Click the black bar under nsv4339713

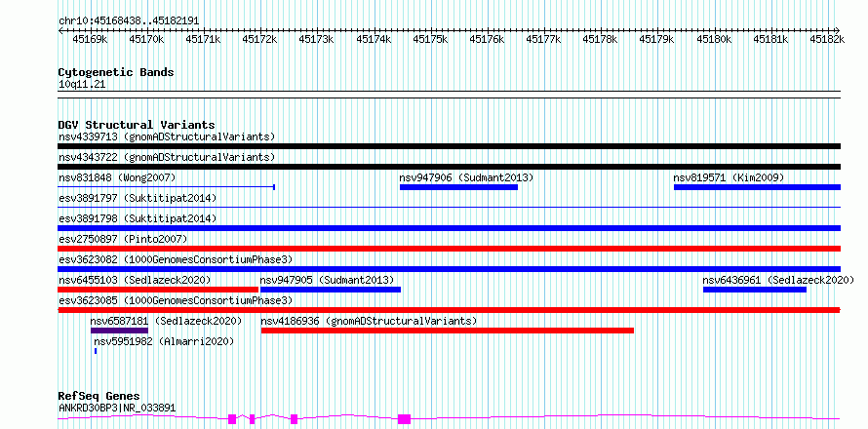click(x=449, y=146)
